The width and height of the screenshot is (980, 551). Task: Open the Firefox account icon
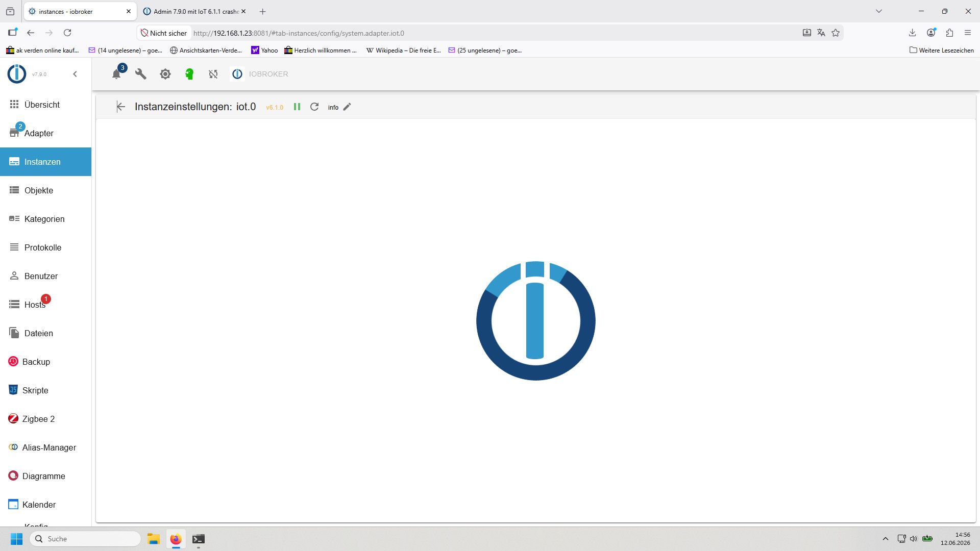[931, 33]
